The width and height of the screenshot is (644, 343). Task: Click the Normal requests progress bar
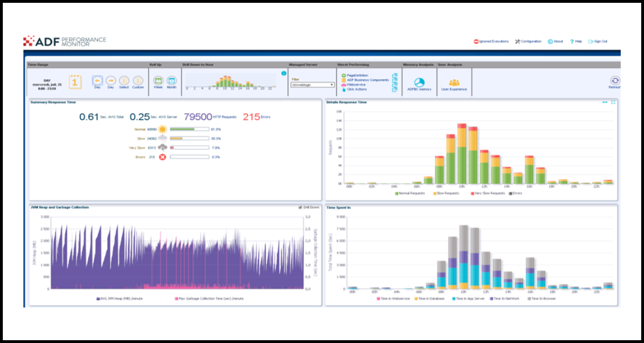[x=190, y=128]
